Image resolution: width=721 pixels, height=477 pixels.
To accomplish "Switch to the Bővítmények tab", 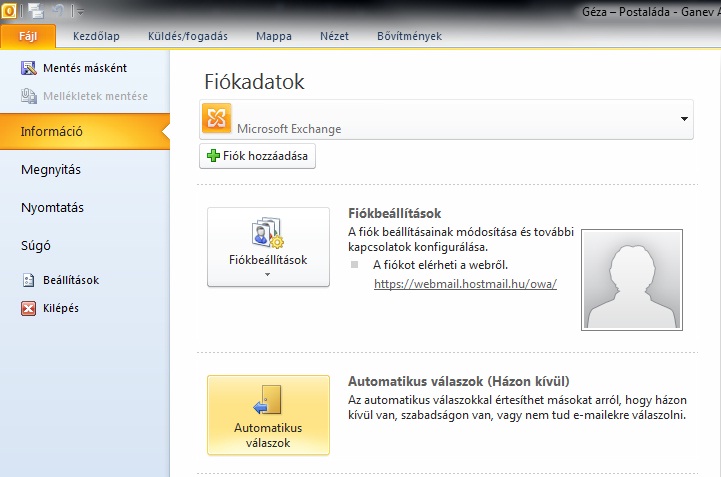I will (x=409, y=36).
